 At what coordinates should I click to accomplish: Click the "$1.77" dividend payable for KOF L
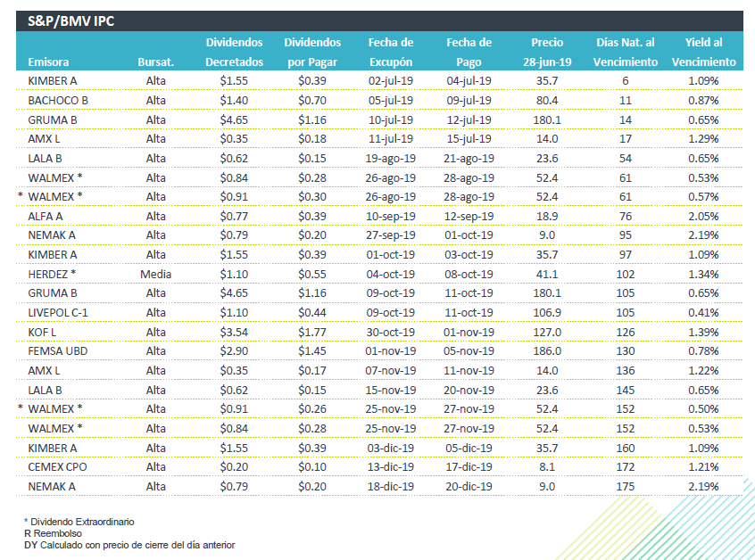[312, 332]
